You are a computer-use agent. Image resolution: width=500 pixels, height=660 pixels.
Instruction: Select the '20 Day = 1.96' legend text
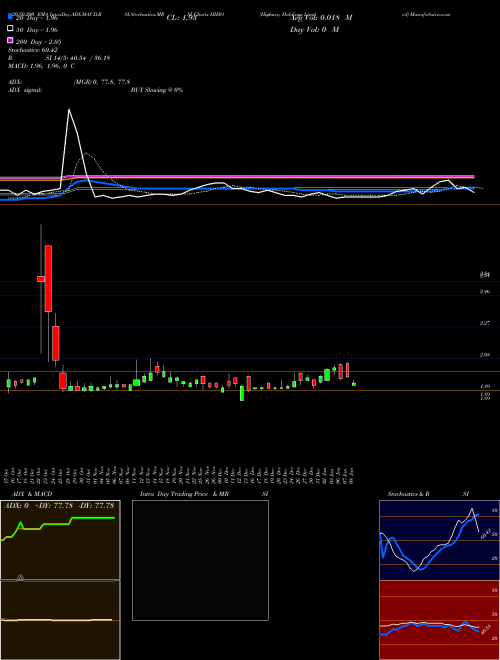point(36,18)
